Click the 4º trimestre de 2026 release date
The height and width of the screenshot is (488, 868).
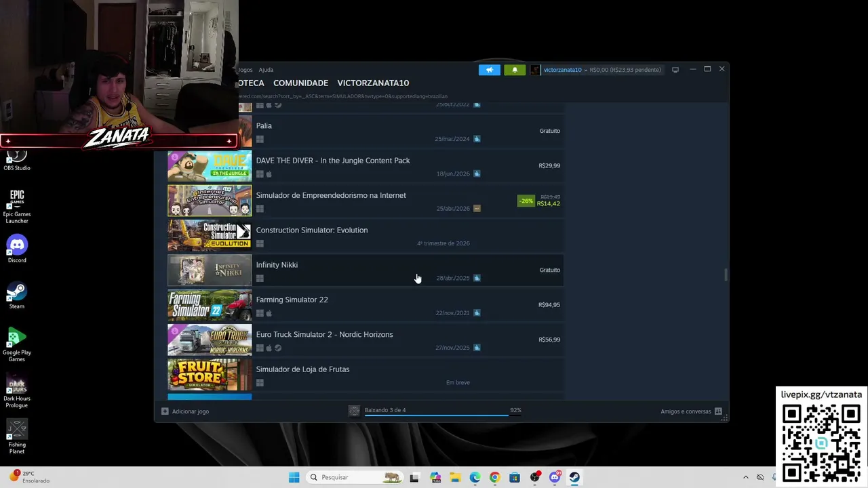pos(443,243)
